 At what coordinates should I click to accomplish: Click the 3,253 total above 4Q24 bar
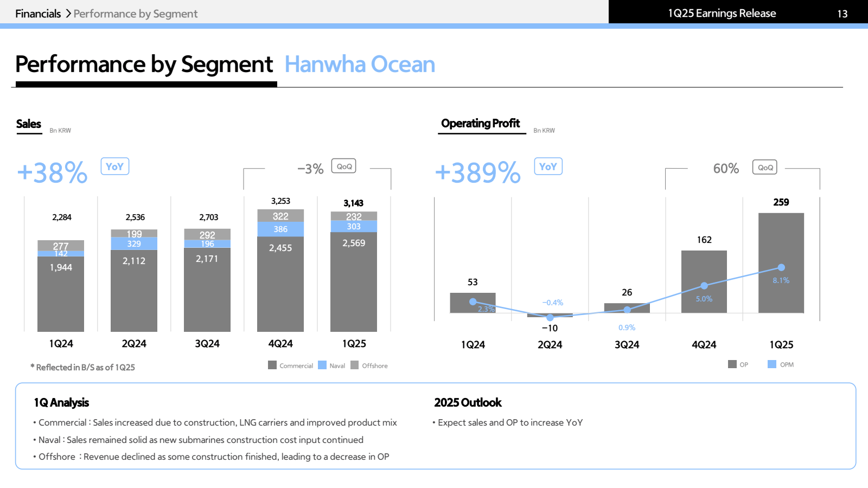click(x=280, y=201)
